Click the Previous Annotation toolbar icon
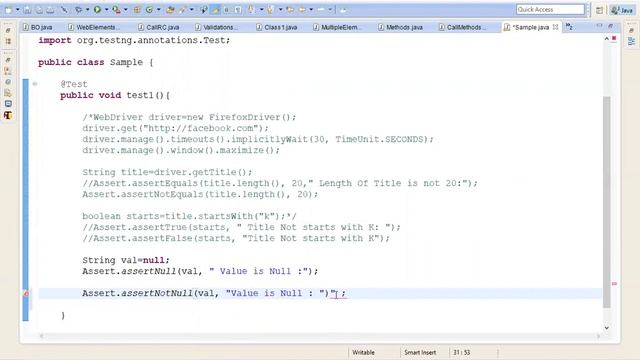Viewport: 640px width, 360px height. (x=270, y=9)
